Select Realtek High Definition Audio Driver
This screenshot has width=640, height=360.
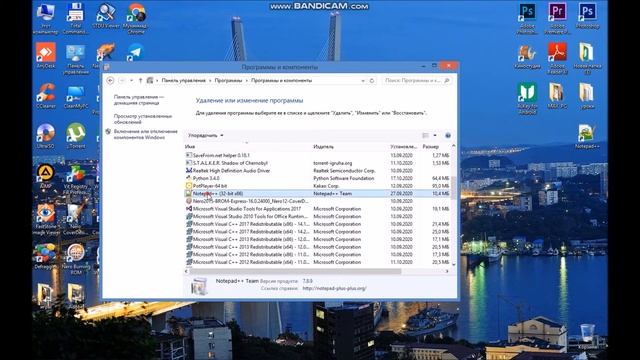point(318,171)
